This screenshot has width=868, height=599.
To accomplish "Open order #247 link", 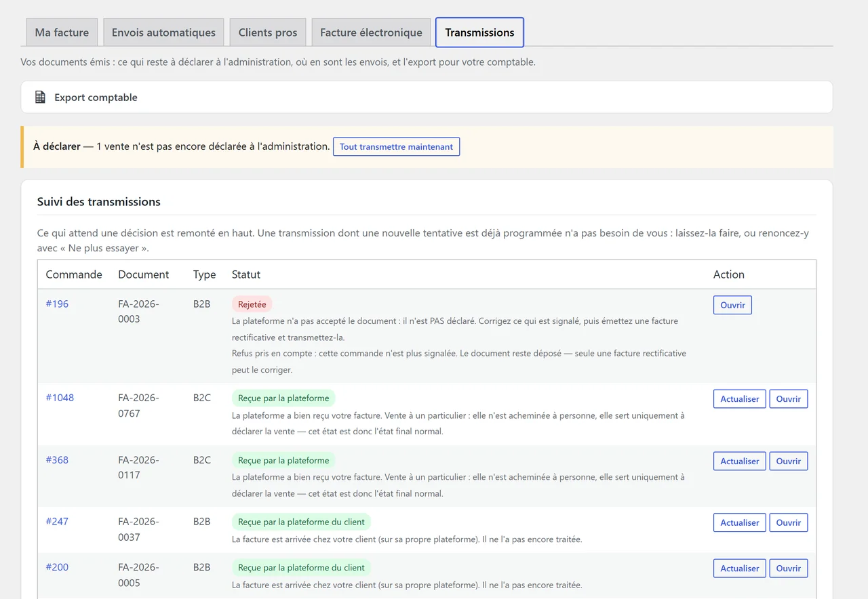I will pyautogui.click(x=57, y=521).
